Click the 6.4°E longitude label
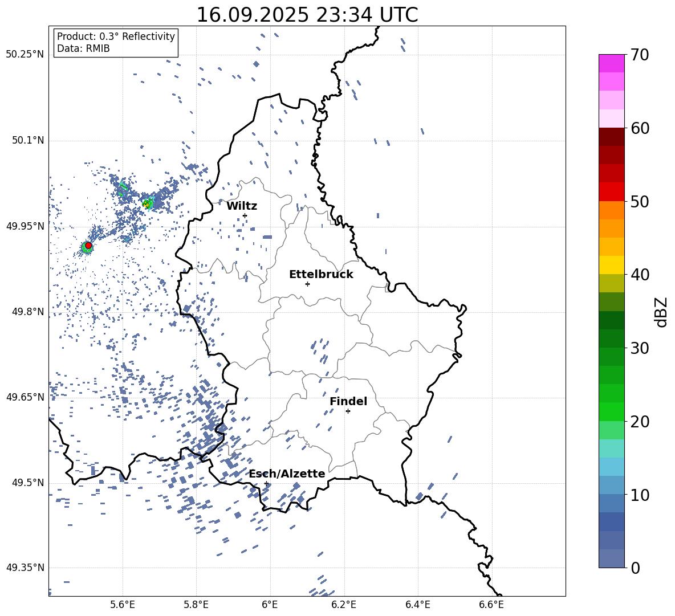The height and width of the screenshot is (616, 675). click(x=417, y=605)
